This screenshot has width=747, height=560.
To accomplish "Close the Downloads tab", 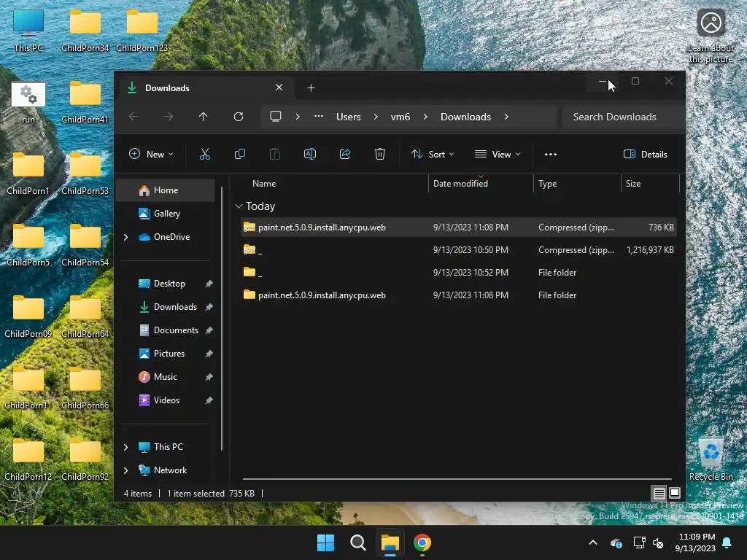I will pos(279,87).
